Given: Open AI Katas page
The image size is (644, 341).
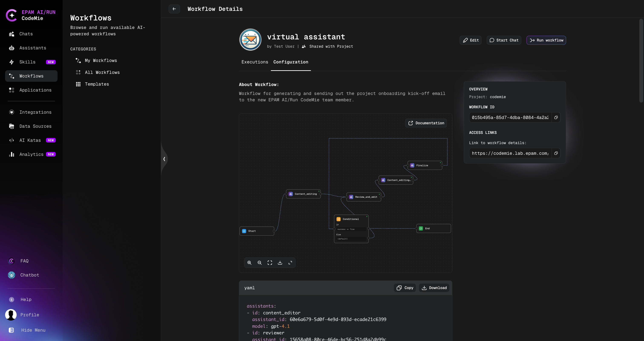Looking at the screenshot, I should [x=31, y=140].
